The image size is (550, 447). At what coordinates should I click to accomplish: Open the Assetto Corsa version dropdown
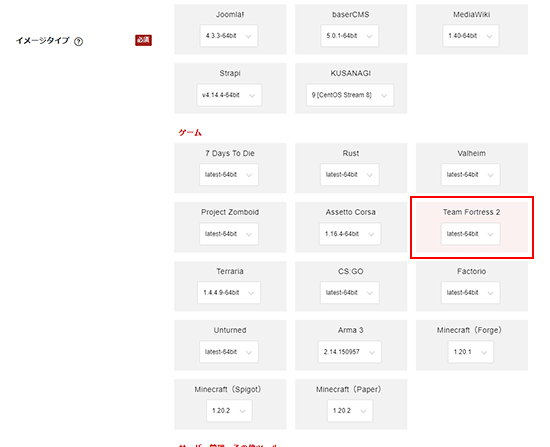(350, 234)
